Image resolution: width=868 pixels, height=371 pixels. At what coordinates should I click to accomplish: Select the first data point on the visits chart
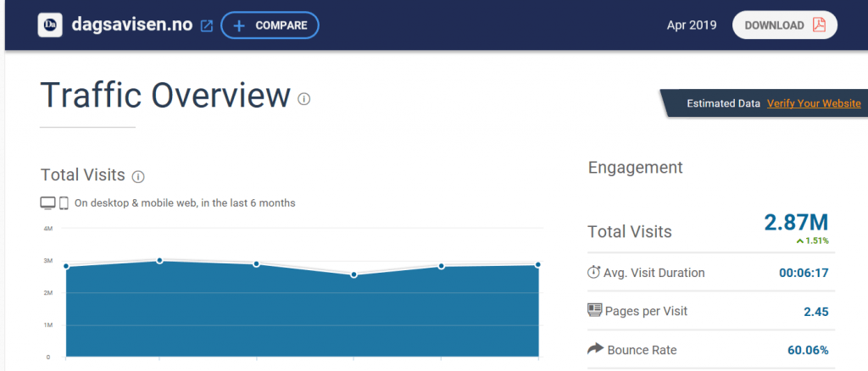[x=65, y=266]
